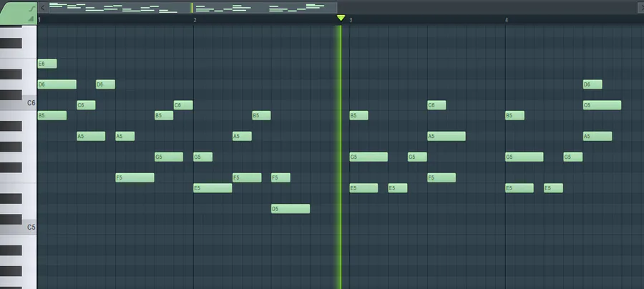This screenshot has height=289, width=644.
Task: Select the short D6 note in bar 1
Action: point(106,84)
